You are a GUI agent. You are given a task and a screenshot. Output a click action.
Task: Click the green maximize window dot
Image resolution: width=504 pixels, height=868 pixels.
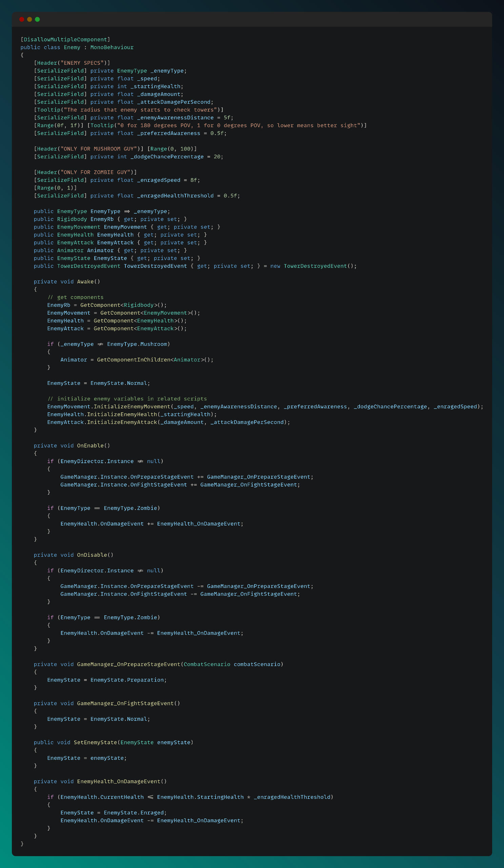coord(38,19)
